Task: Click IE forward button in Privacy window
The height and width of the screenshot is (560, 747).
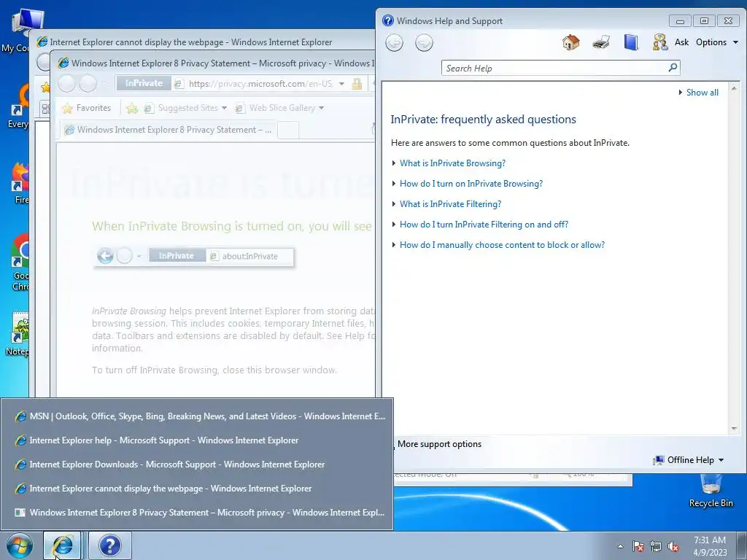Action: 88,84
